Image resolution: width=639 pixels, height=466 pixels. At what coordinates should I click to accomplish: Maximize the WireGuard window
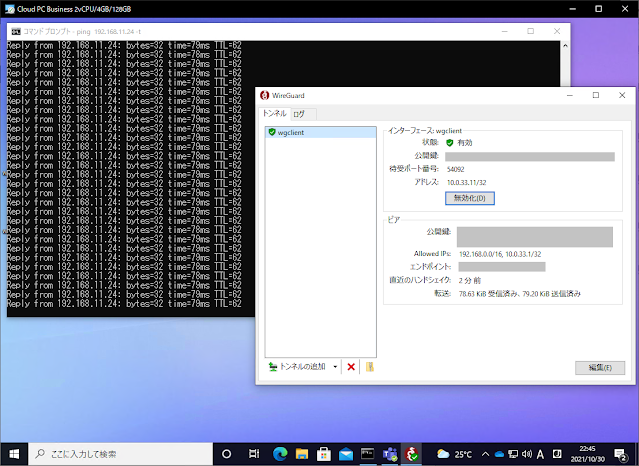click(596, 95)
